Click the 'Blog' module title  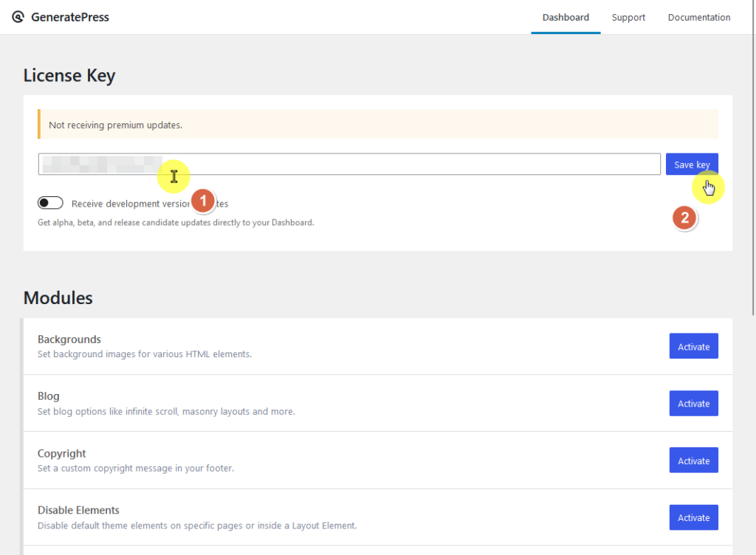click(49, 396)
